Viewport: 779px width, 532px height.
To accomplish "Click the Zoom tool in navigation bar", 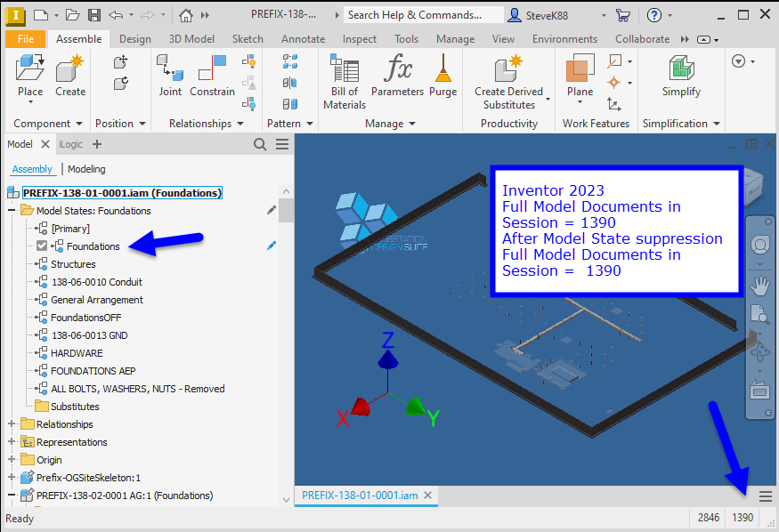I will 759,314.
